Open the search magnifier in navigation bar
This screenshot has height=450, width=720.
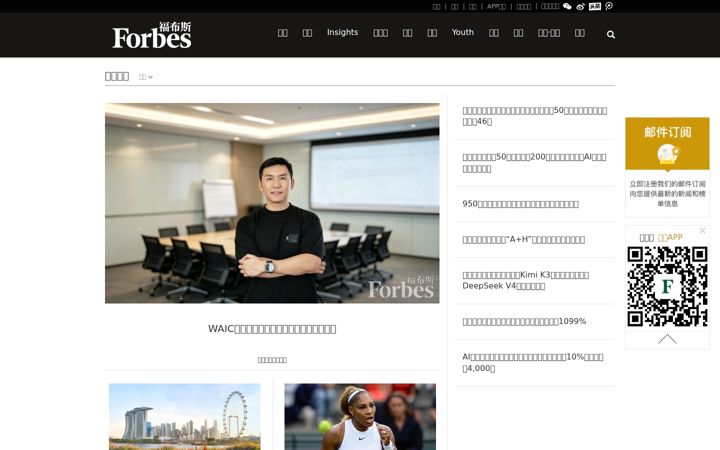pyautogui.click(x=611, y=34)
